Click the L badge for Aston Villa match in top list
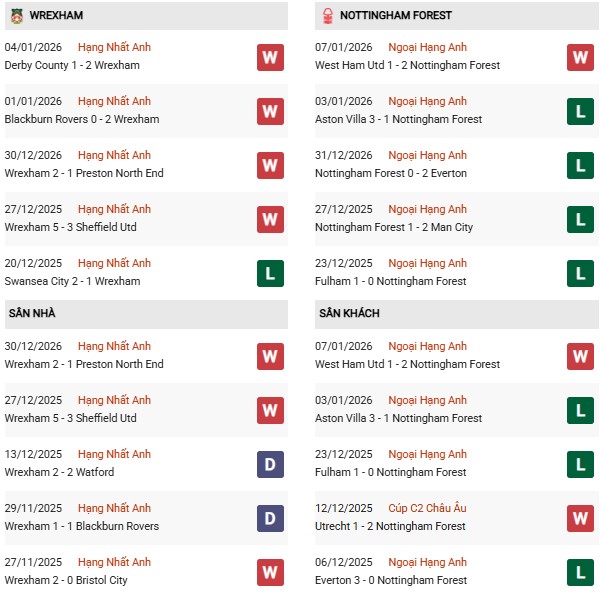Screen dimensions: 600x594 pyautogui.click(x=581, y=111)
